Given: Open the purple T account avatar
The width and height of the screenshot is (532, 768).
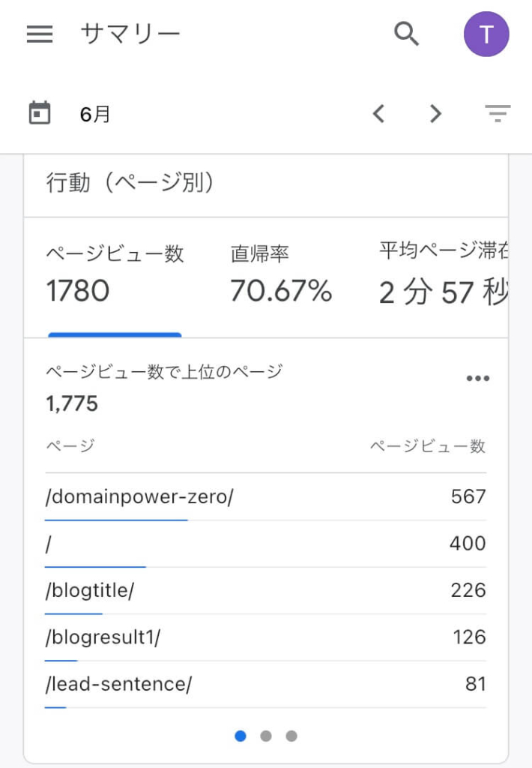Looking at the screenshot, I should point(486,34).
